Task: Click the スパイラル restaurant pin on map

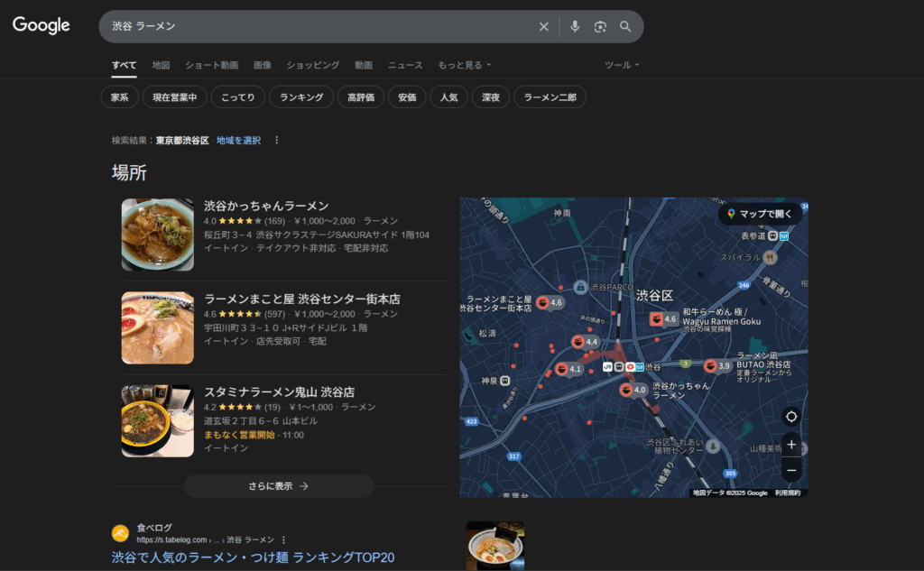Action: (770, 257)
